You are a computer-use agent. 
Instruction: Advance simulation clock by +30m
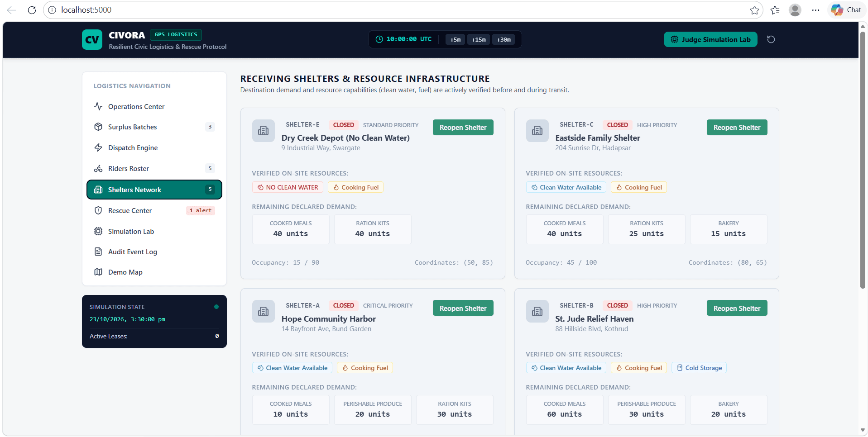click(504, 40)
